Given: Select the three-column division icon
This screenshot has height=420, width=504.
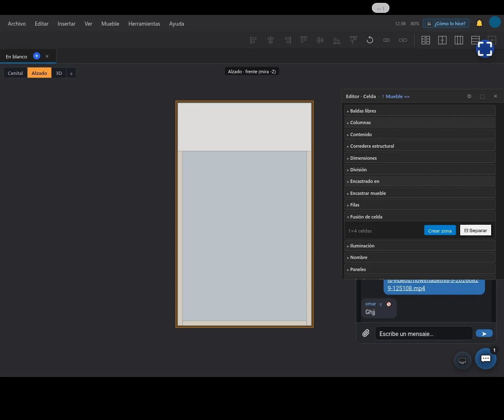Looking at the screenshot, I should (x=459, y=40).
